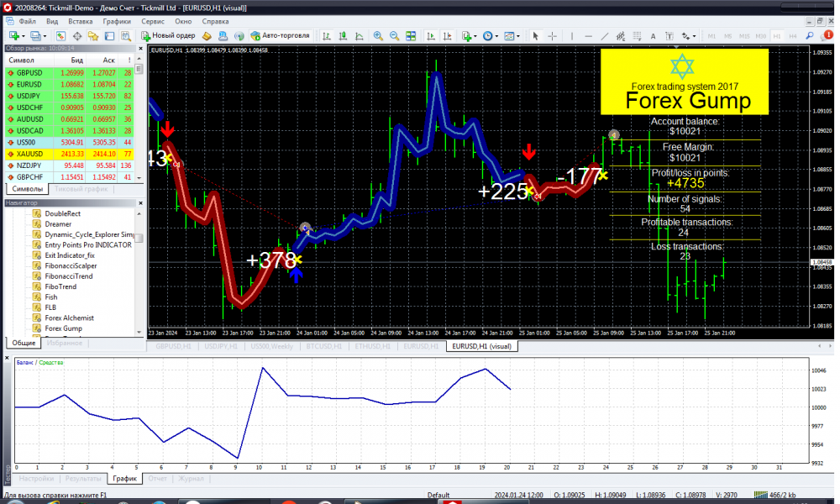Toggle the Data Window crosshair-target icon
Viewport: 840px width, 504px height.
(77, 36)
